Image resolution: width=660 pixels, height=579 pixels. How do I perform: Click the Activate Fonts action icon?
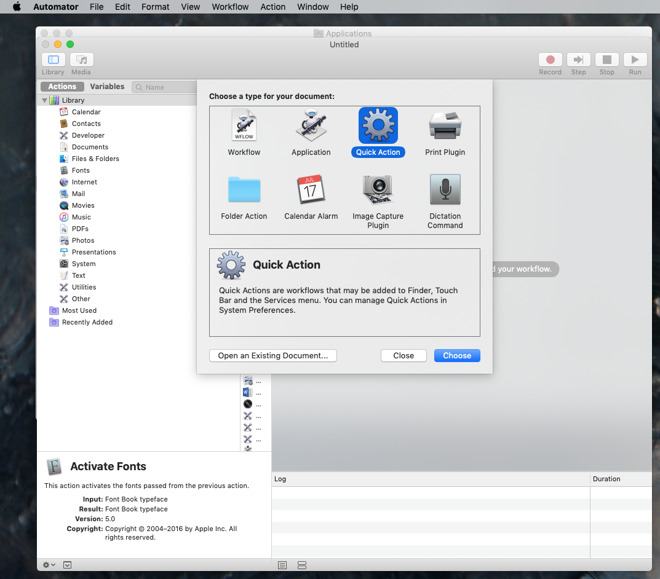54,467
